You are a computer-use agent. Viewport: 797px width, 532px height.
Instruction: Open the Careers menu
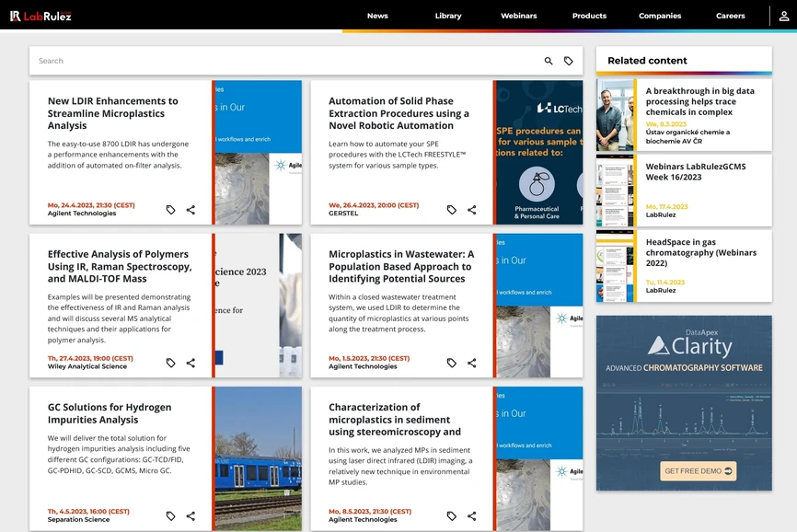point(731,16)
